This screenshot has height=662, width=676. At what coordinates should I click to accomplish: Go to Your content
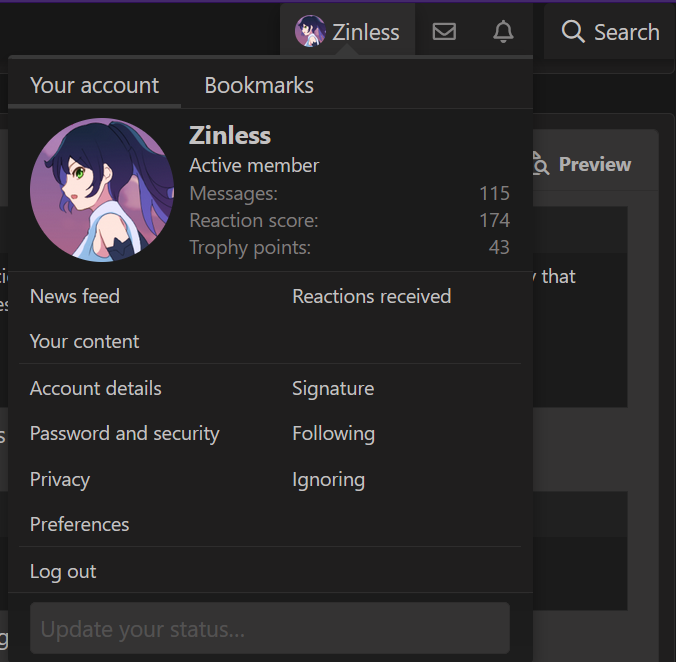(85, 341)
